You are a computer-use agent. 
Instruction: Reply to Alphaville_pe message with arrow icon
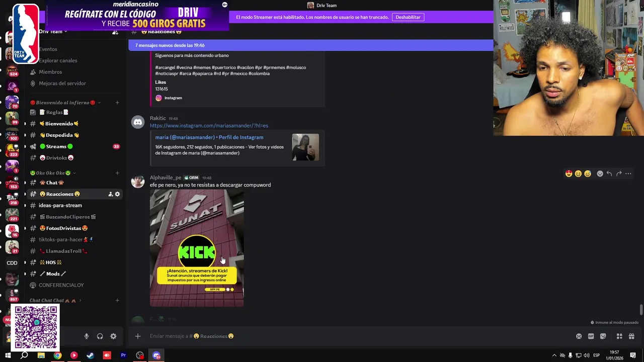coord(609,173)
